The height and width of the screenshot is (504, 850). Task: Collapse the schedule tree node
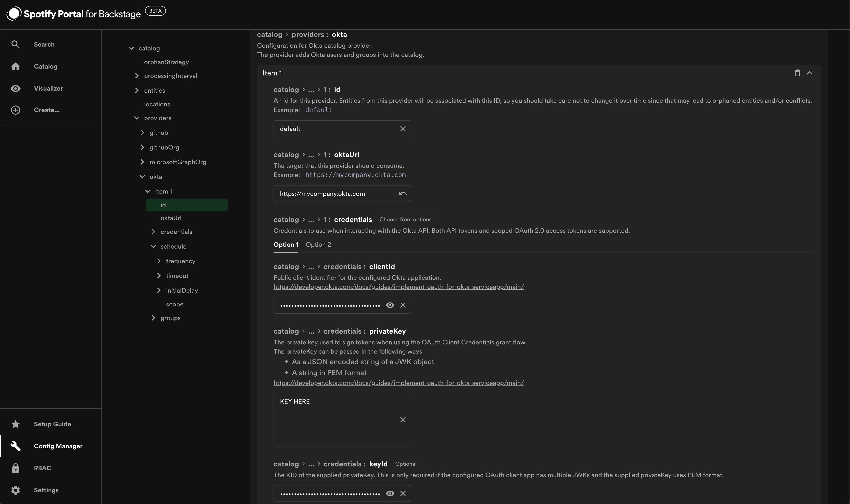(x=153, y=246)
